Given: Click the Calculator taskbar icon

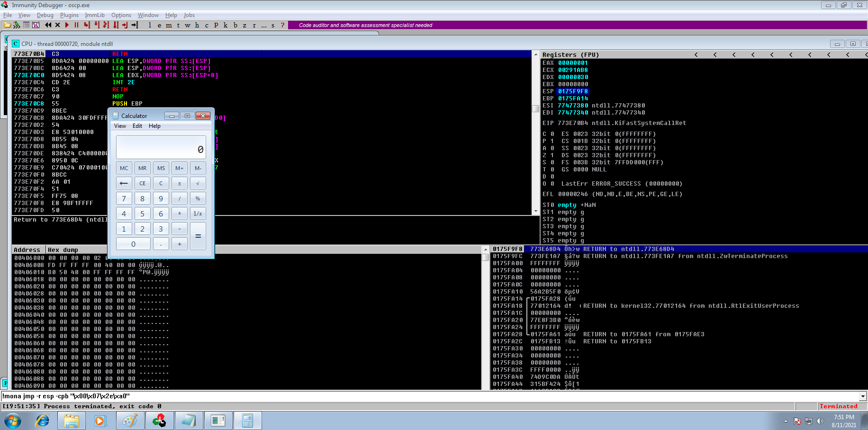Looking at the screenshot, I should 247,421.
